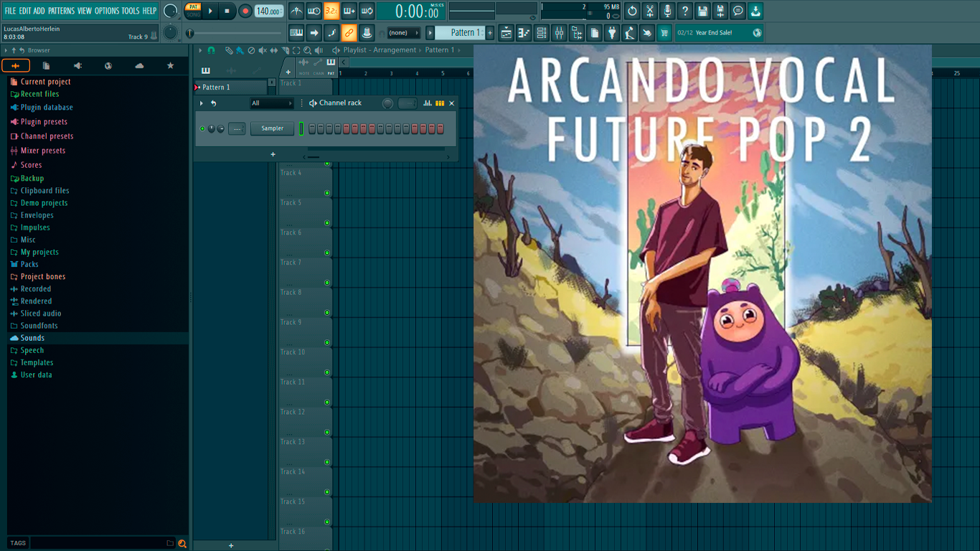Open audio editor scissors icon

pyautogui.click(x=650, y=11)
